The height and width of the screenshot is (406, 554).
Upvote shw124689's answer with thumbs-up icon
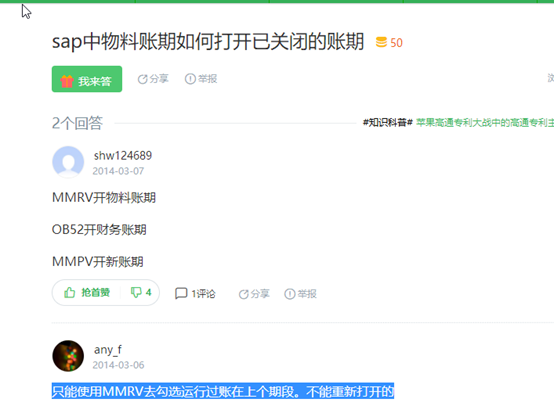point(70,293)
